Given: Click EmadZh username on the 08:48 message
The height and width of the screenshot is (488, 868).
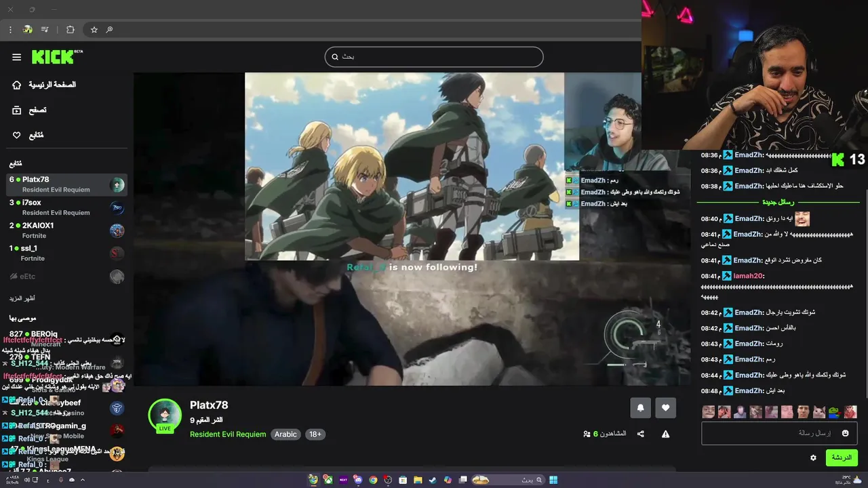Looking at the screenshot, I should [x=749, y=391].
